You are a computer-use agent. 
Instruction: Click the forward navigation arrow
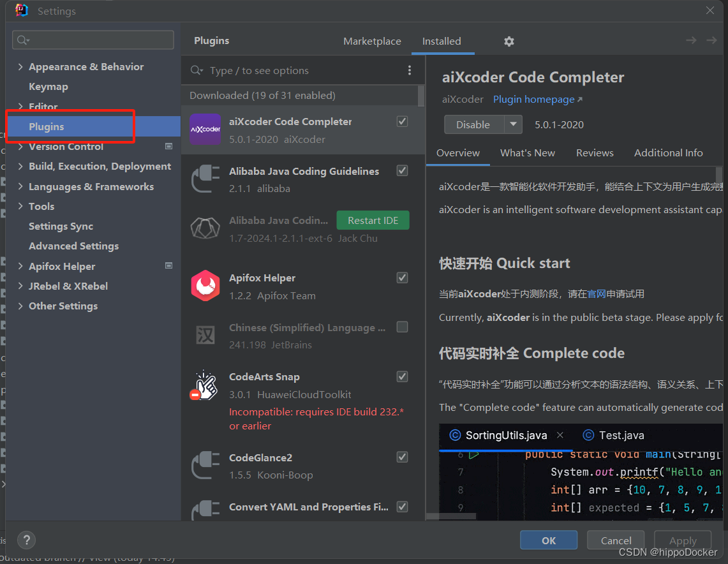click(711, 40)
